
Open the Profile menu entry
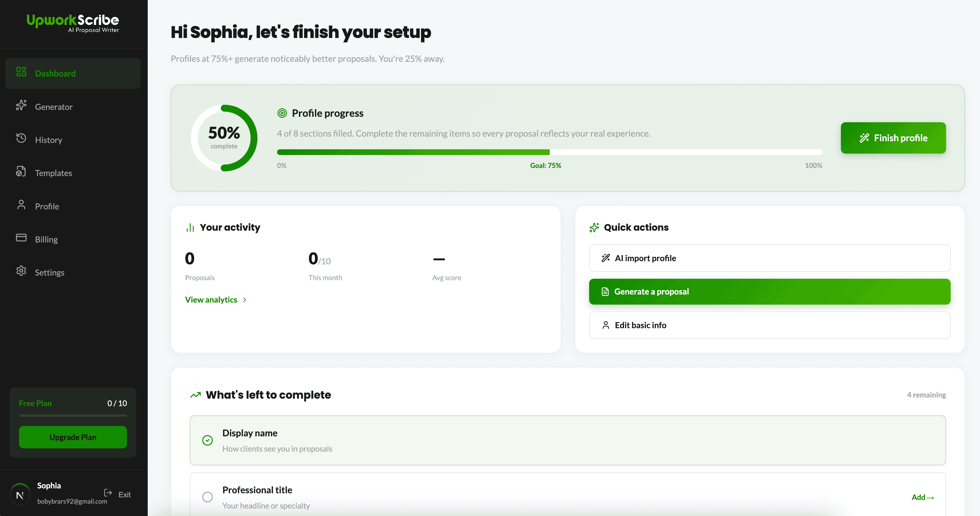tap(73, 206)
